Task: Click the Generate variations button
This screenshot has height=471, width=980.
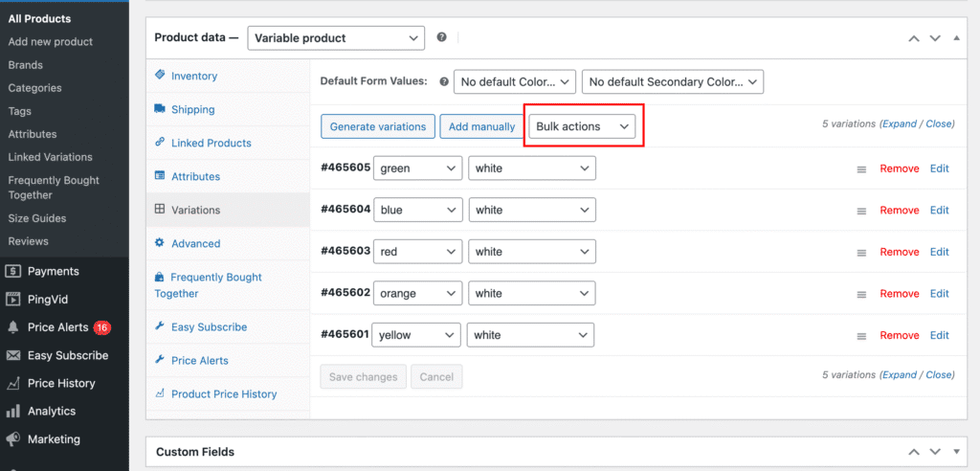Action: click(x=377, y=126)
